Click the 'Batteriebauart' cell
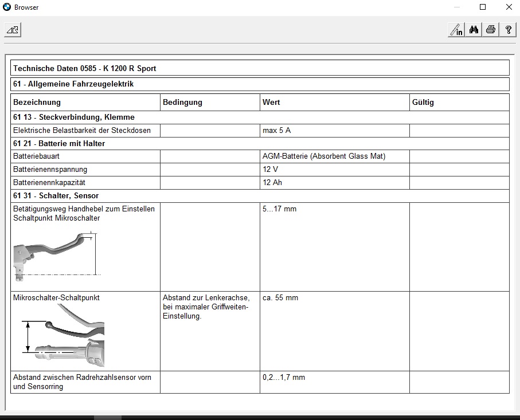This screenshot has height=420, width=520. (x=85, y=156)
